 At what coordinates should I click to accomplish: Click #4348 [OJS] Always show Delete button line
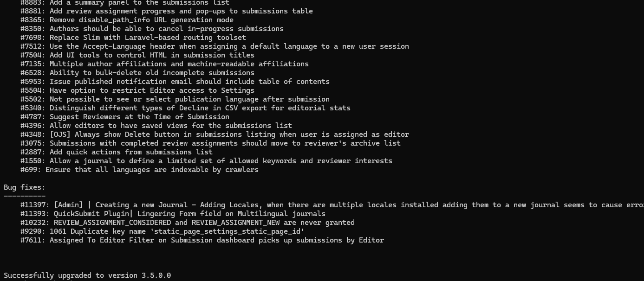click(x=215, y=134)
